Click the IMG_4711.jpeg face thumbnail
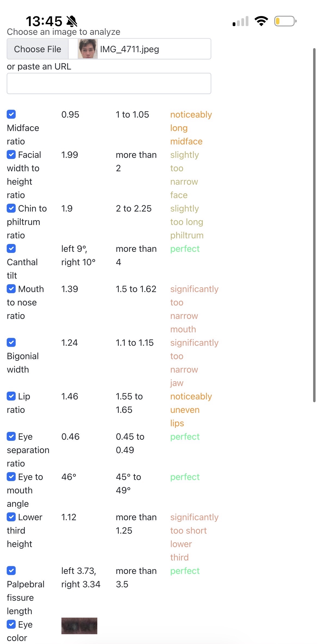318x644 pixels. tap(88, 49)
